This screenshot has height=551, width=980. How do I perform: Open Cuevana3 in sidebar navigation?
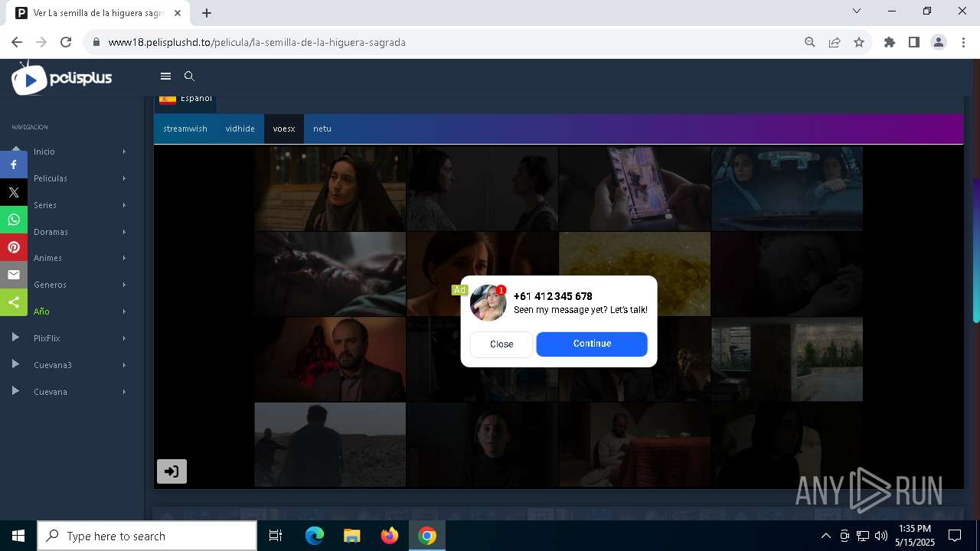53,365
